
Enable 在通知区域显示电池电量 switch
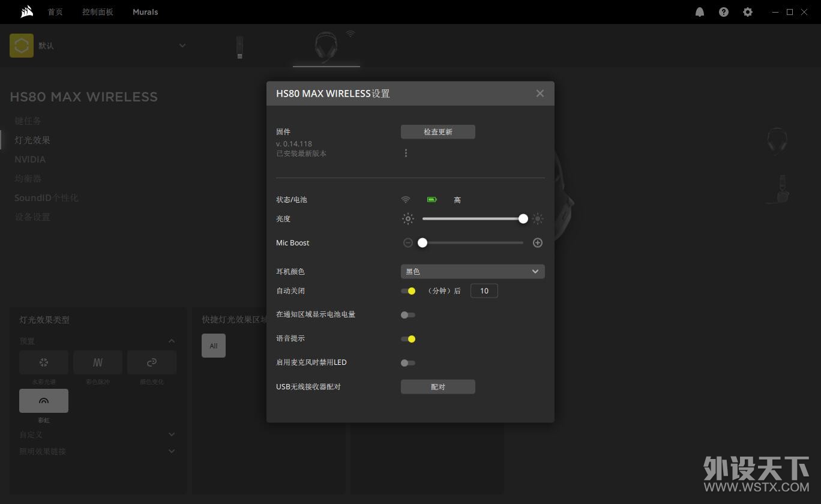click(408, 315)
